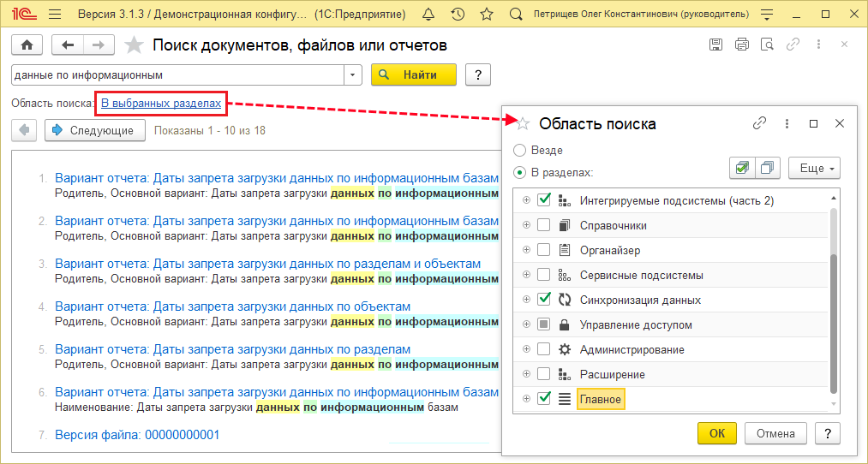The image size is (868, 464).
Task: Open print preview icon
Action: [767, 45]
